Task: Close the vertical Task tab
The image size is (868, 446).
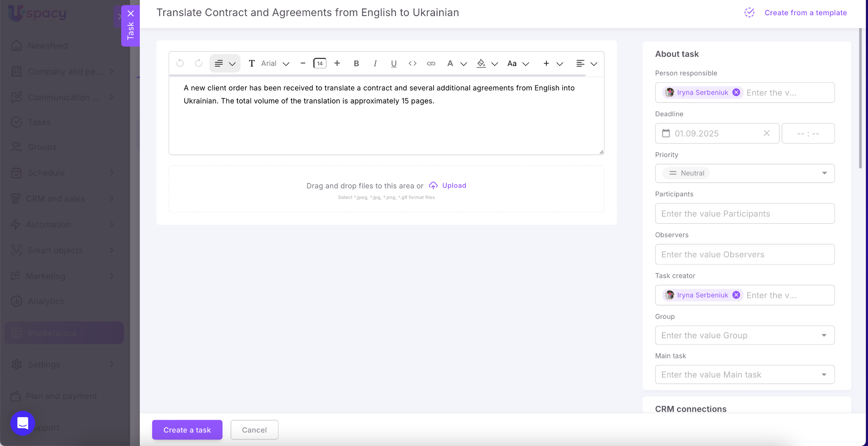Action: click(x=131, y=14)
